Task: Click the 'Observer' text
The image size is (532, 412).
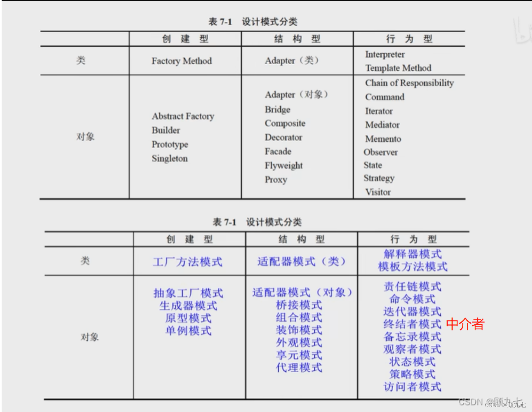Action: click(x=381, y=152)
